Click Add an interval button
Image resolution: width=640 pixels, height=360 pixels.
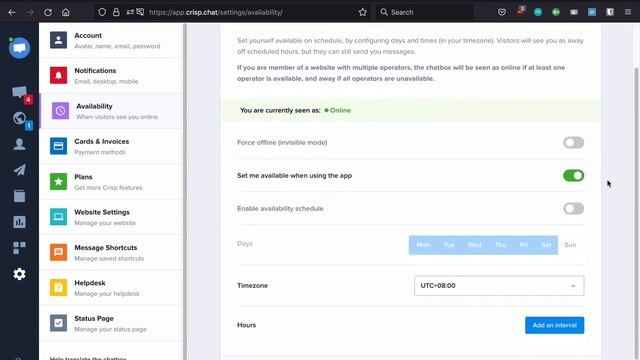[554, 325]
